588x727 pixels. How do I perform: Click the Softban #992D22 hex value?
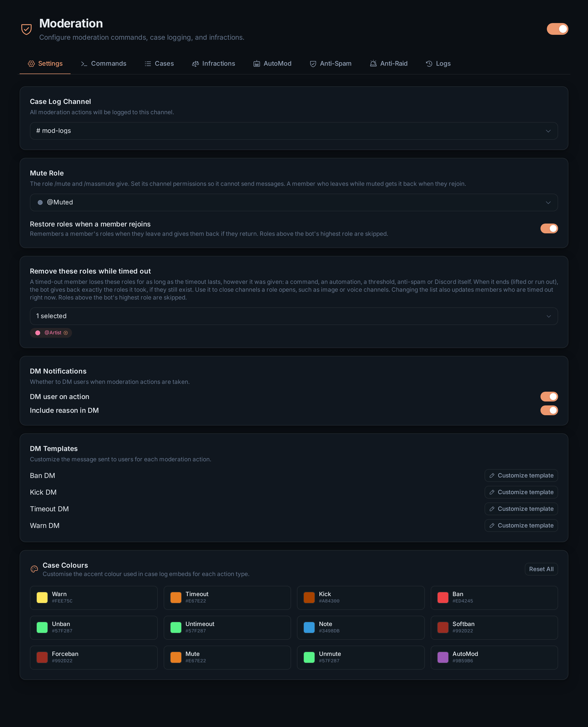(463, 631)
